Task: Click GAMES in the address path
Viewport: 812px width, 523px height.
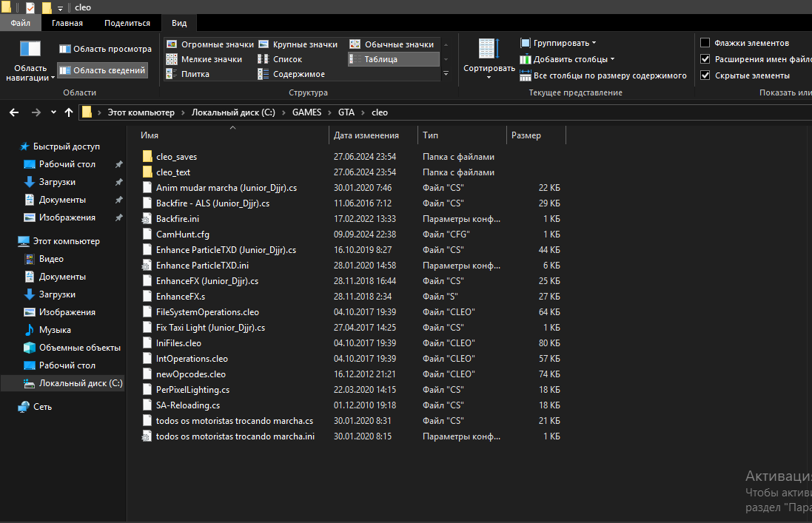Action: click(306, 112)
